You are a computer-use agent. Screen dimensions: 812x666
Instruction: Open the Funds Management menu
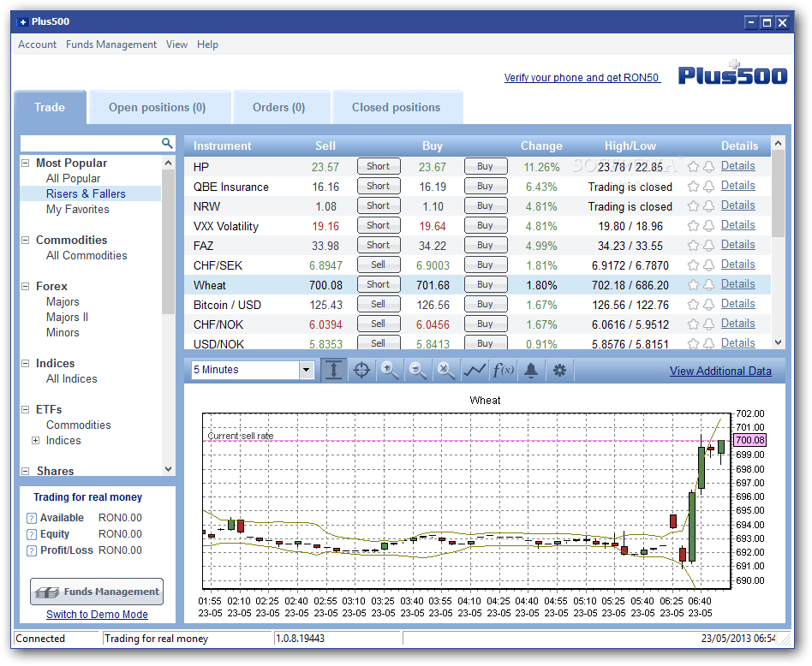[x=110, y=45]
